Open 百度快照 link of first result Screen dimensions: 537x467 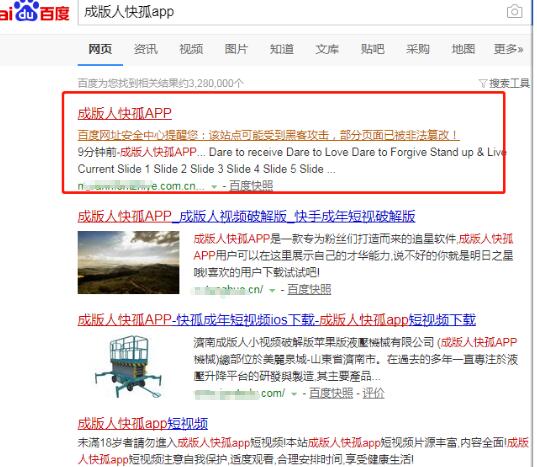pos(251,186)
